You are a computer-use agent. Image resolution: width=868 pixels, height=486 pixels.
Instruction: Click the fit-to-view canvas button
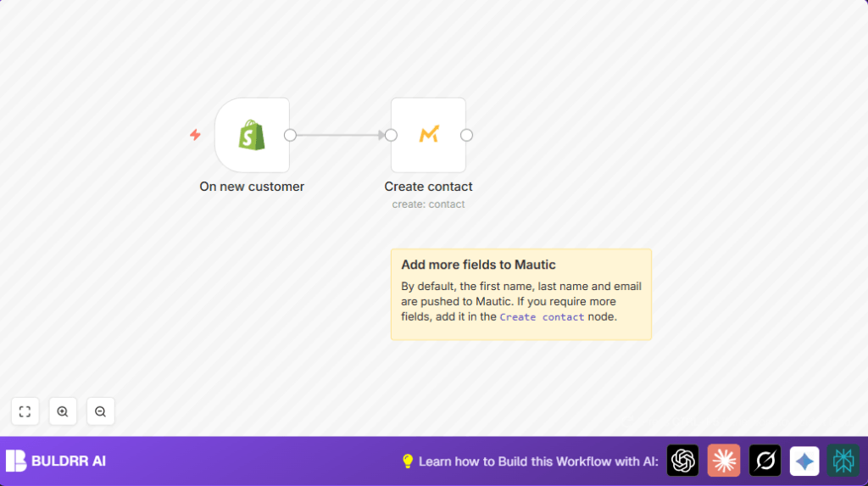coord(25,411)
